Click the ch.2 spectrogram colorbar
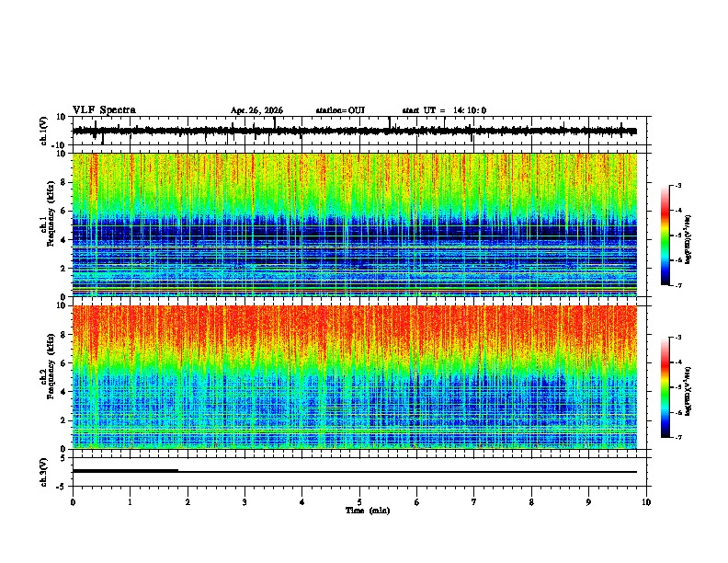Image resolution: width=728 pixels, height=563 pixels. (665, 387)
